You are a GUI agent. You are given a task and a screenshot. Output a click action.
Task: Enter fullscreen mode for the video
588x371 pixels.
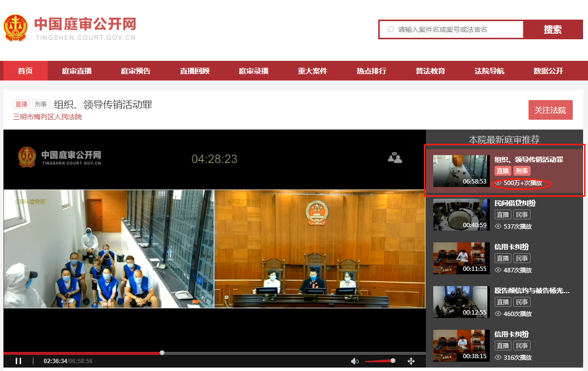[x=411, y=361]
